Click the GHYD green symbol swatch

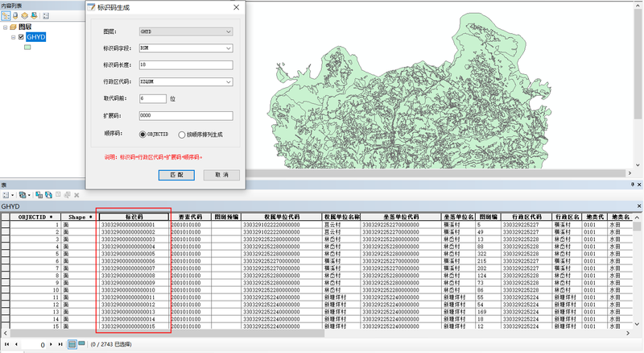(x=27, y=48)
